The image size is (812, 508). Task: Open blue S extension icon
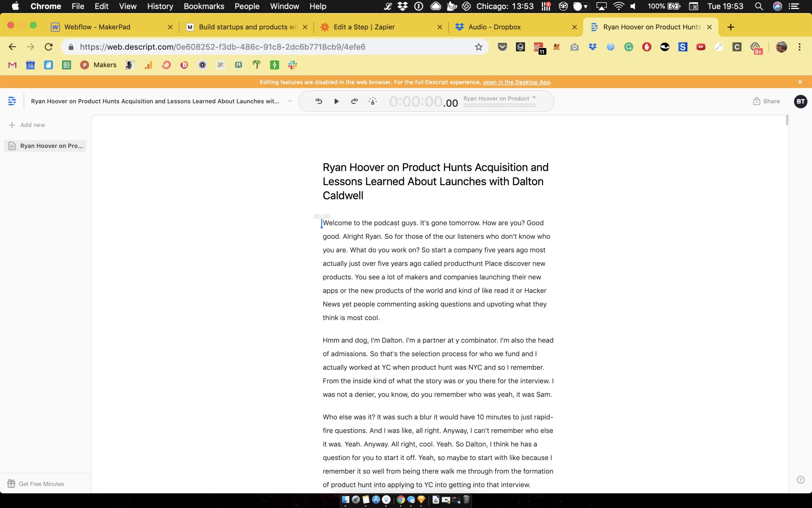pyautogui.click(x=683, y=47)
